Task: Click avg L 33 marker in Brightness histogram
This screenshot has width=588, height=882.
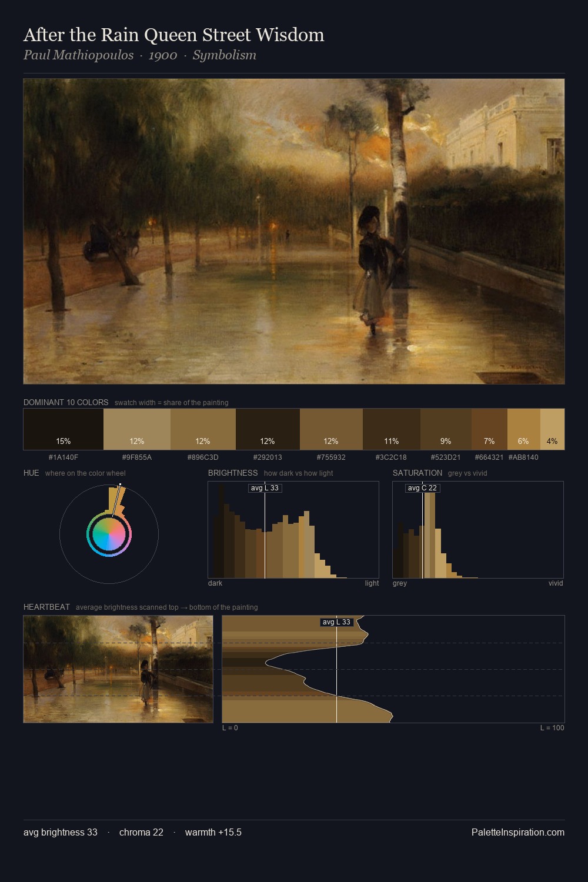Action: (x=265, y=488)
